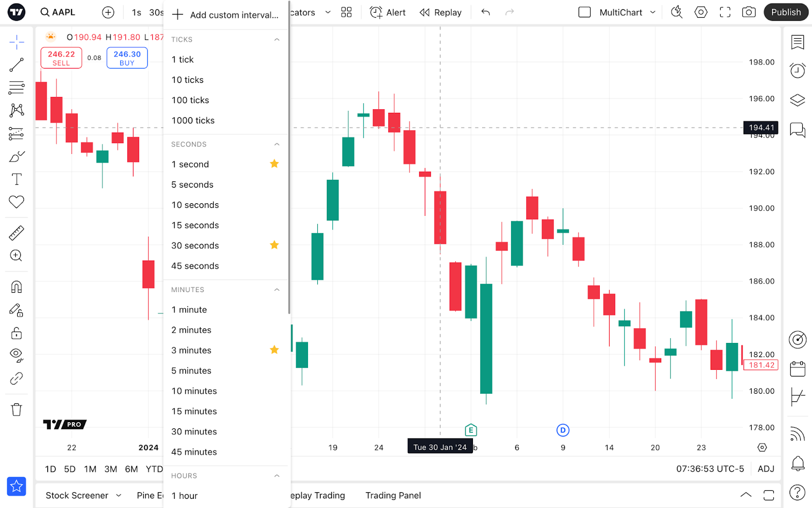
Task: Choose 15 seconds from interval list
Action: pyautogui.click(x=195, y=225)
